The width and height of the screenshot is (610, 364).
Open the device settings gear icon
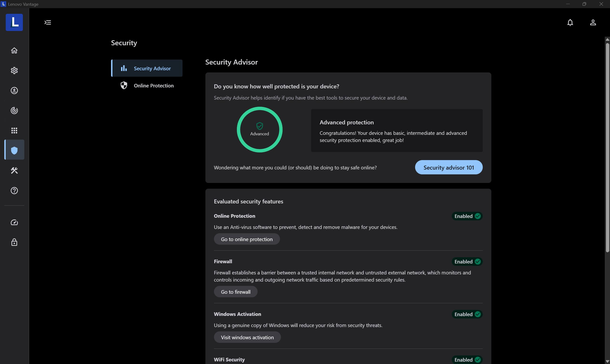coord(14,71)
